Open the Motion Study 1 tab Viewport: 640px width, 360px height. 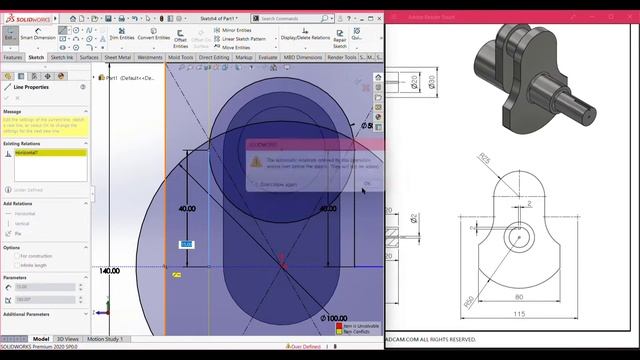tap(105, 339)
